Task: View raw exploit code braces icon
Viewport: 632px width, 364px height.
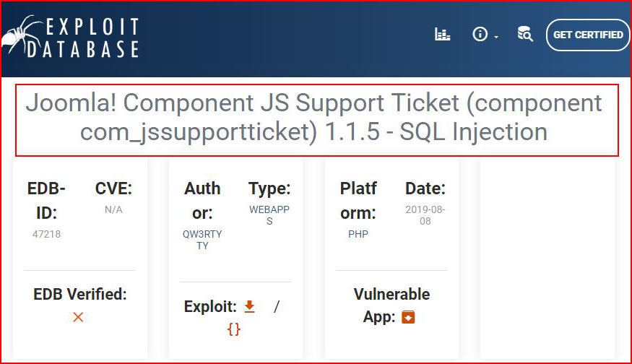Action: click(x=234, y=329)
